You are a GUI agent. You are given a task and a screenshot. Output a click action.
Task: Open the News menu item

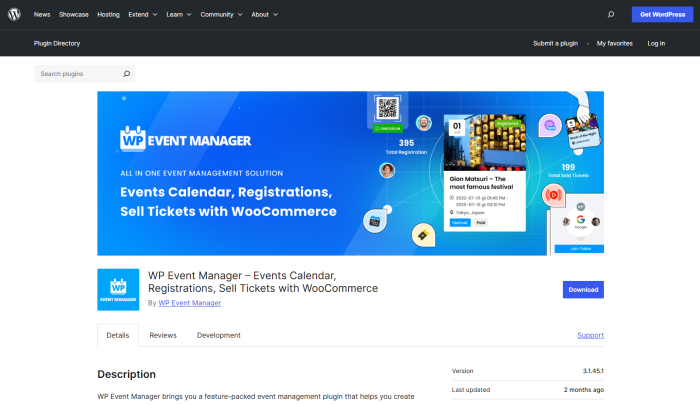coord(42,14)
